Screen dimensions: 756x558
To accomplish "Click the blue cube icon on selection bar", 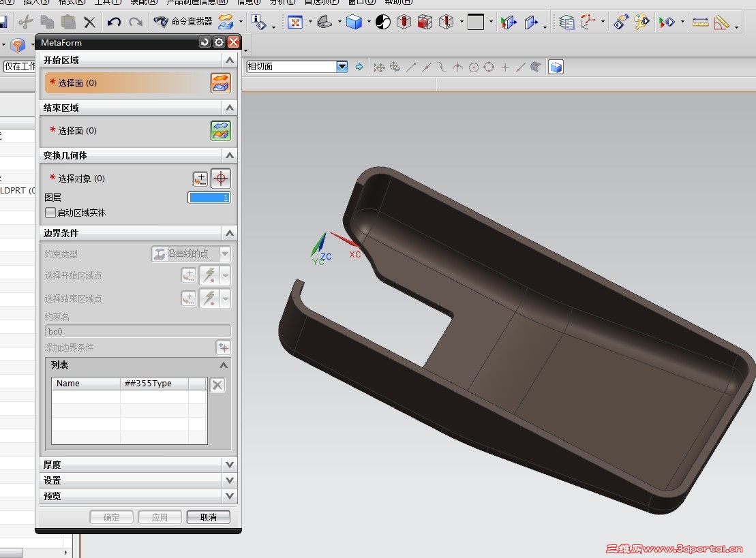I will (556, 67).
